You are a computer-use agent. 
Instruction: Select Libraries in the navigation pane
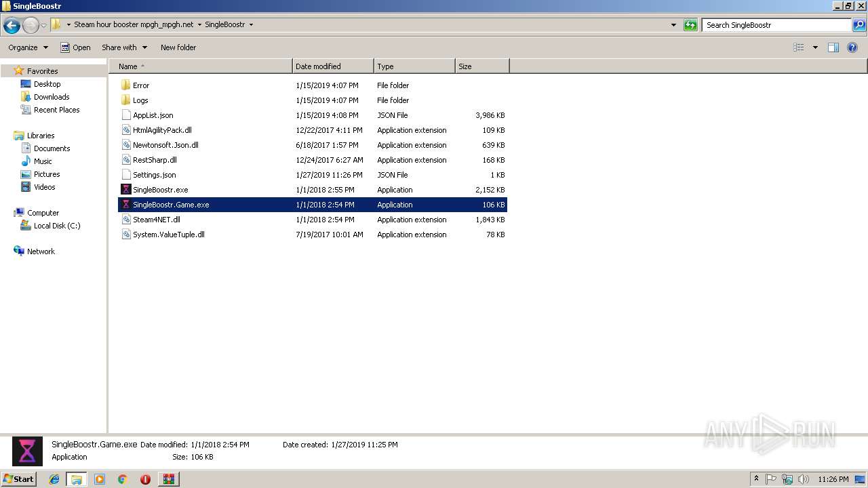click(40, 136)
